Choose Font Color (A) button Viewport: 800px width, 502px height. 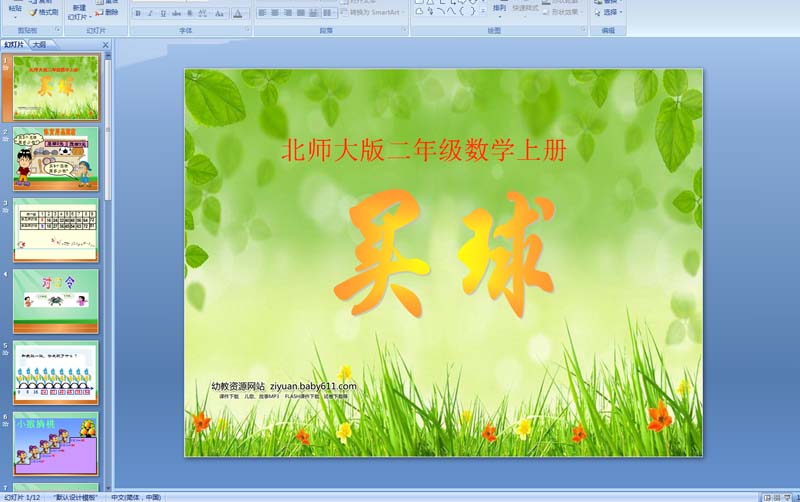(x=238, y=13)
